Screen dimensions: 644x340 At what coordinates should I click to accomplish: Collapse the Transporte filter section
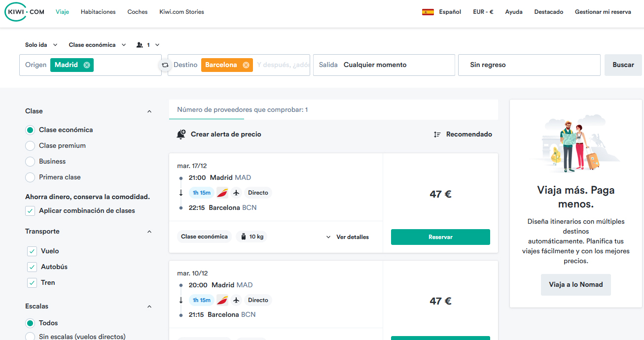(149, 232)
